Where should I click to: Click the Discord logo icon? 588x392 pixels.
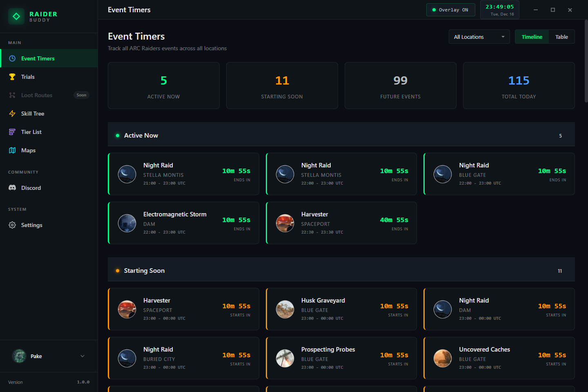click(x=12, y=188)
